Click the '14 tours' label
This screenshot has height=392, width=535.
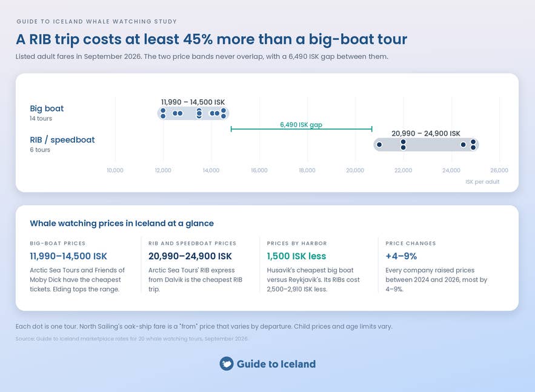[x=41, y=118]
